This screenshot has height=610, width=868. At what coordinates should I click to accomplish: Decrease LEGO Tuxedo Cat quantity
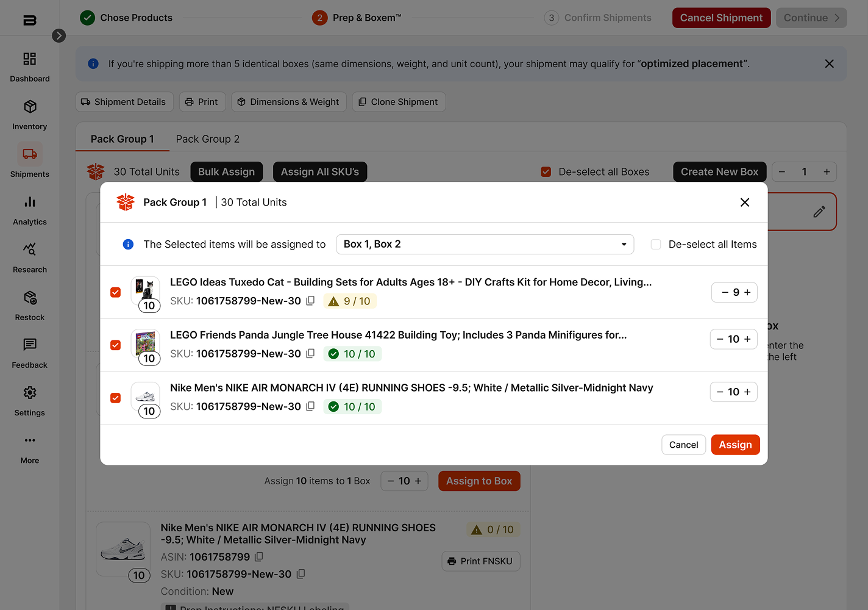[x=725, y=293]
